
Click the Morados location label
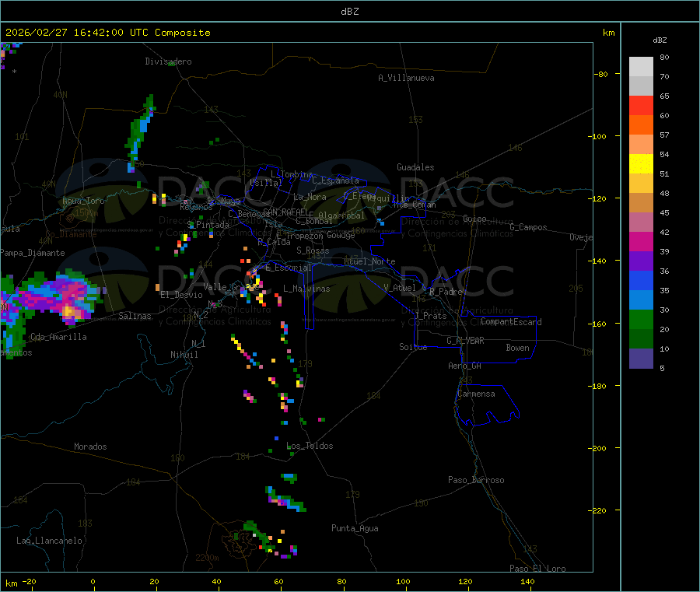(x=90, y=447)
